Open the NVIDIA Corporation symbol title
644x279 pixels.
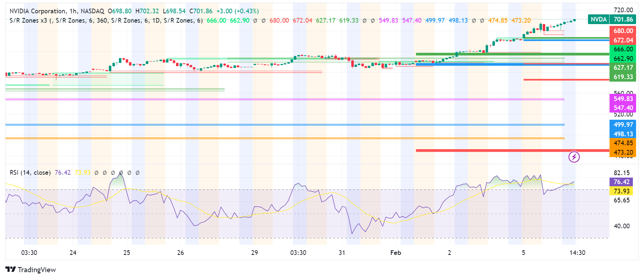38,11
